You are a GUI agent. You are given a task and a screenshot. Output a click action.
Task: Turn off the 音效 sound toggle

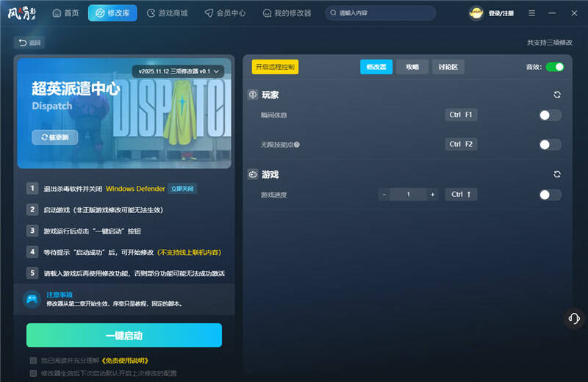[555, 67]
